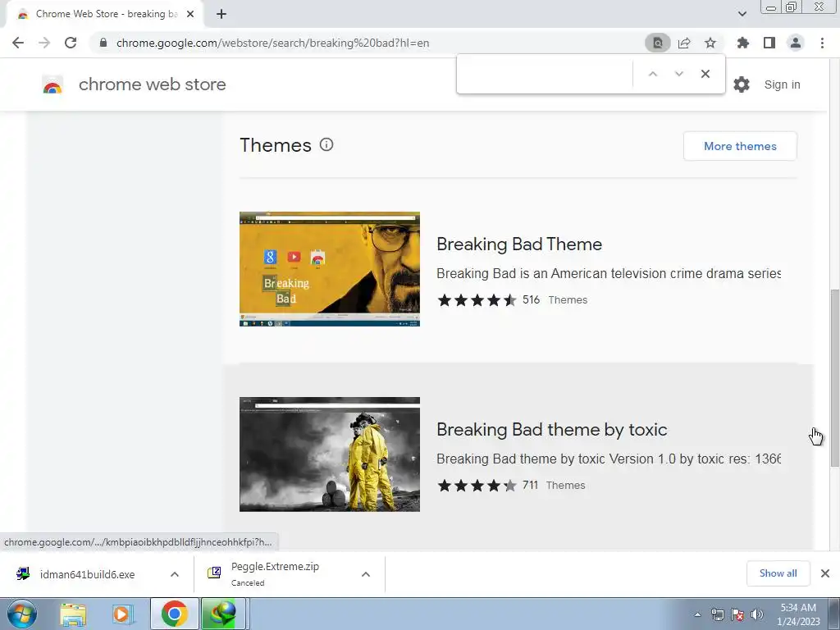This screenshot has width=840, height=630.
Task: Expand options for Peggle.Extreme.zip download
Action: 366,574
